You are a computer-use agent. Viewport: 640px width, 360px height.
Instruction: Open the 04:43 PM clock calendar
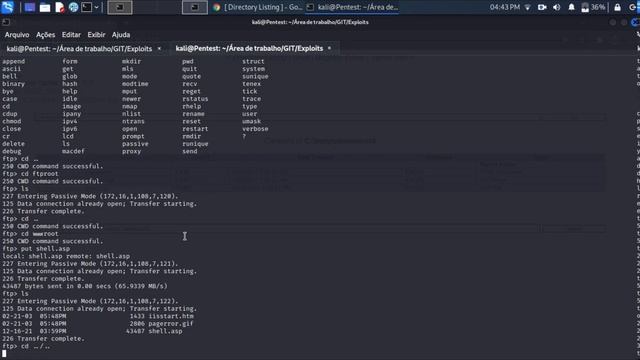(505, 7)
